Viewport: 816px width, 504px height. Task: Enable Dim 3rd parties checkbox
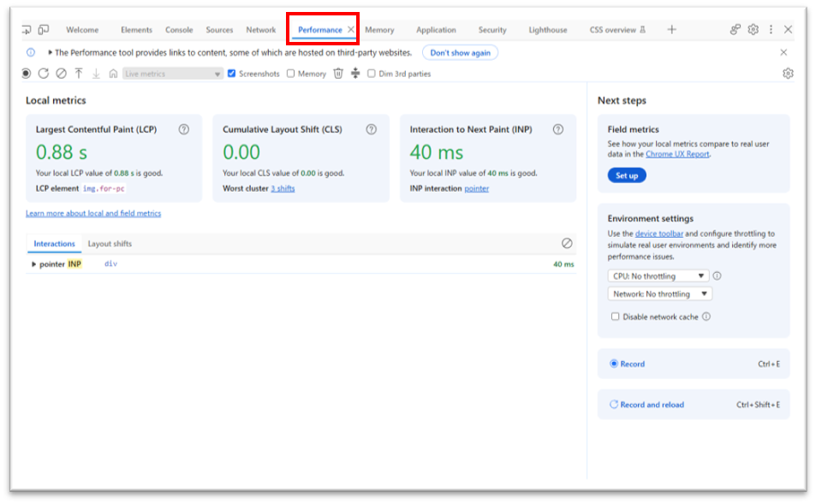click(372, 74)
